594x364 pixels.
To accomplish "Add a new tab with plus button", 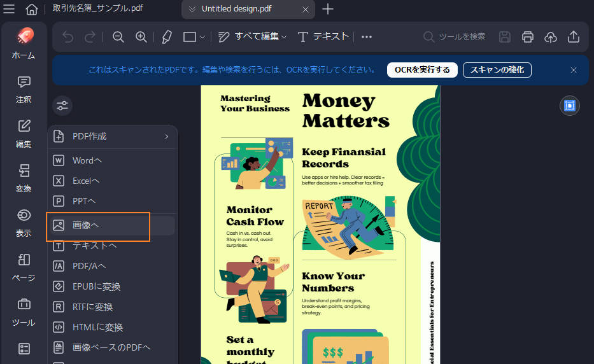I will [328, 9].
